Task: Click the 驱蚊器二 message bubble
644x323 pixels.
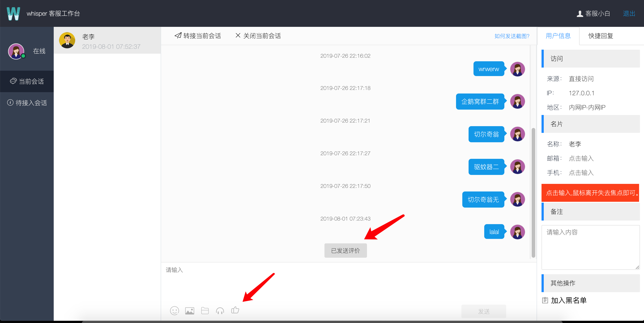Action: pyautogui.click(x=486, y=167)
